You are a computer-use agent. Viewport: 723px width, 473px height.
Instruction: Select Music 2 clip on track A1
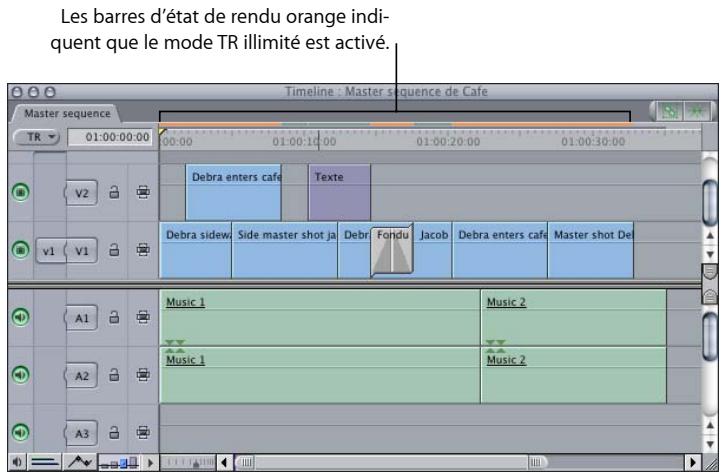point(574,317)
